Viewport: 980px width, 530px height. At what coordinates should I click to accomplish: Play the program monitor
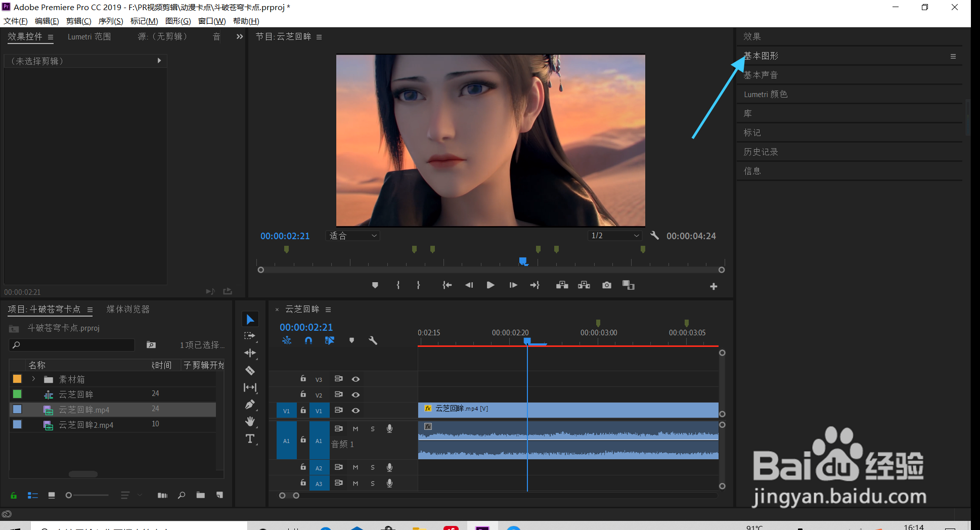490,285
